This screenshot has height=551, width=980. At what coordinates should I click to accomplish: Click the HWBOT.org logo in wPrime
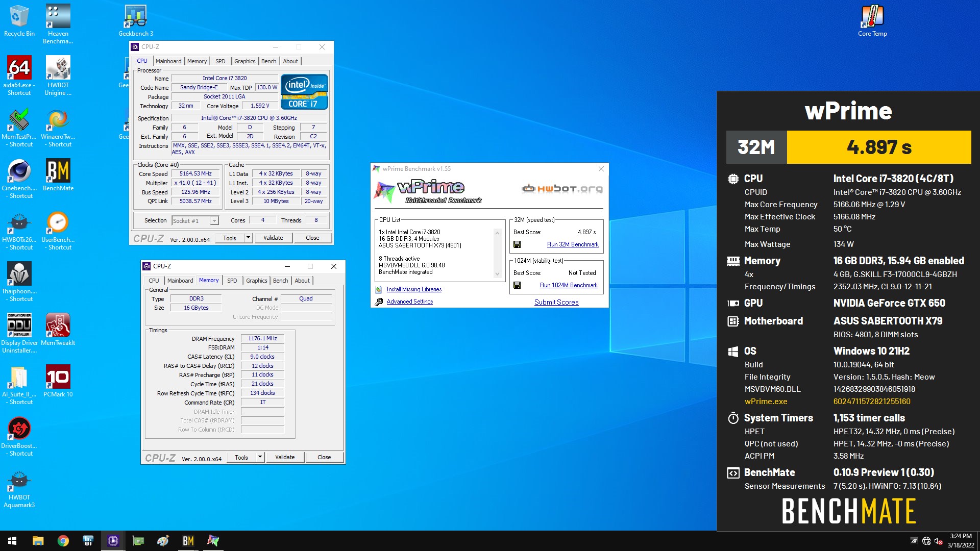pyautogui.click(x=562, y=189)
